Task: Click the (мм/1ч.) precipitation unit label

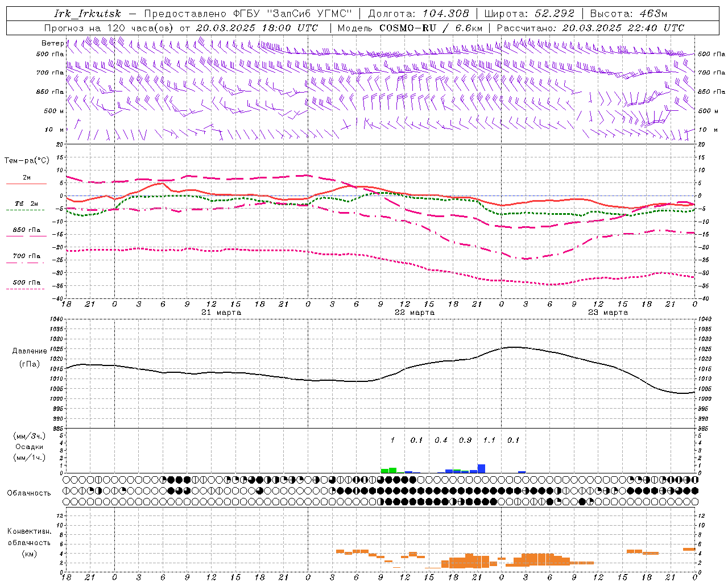Action: [30, 458]
